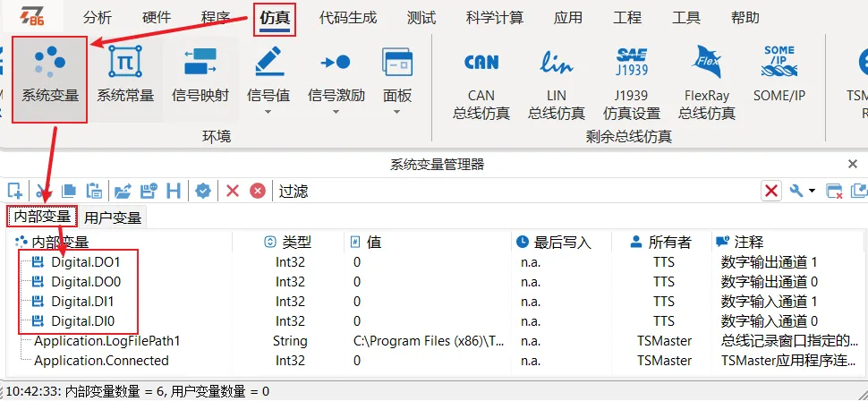Select the 仿真 ribbon tab
868x401 pixels.
[x=275, y=18]
